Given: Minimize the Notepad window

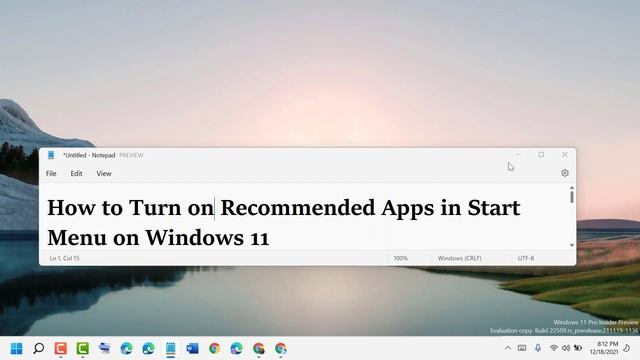Looking at the screenshot, I should pyautogui.click(x=518, y=155).
